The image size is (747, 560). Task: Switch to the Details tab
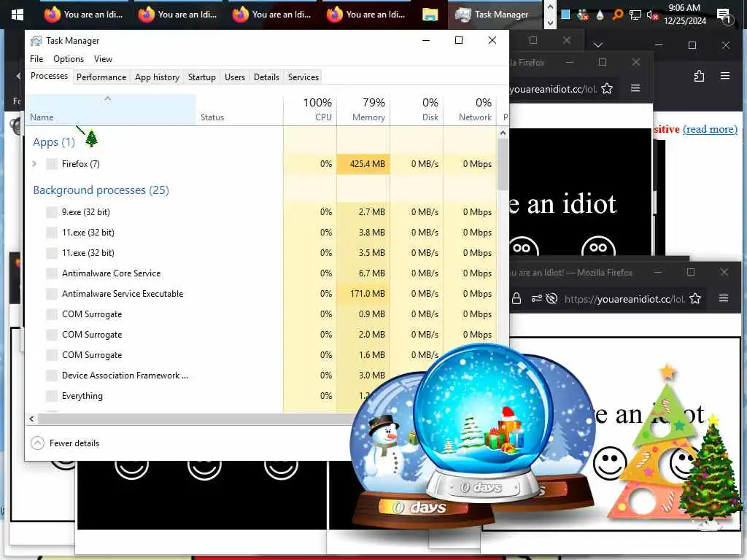(266, 77)
